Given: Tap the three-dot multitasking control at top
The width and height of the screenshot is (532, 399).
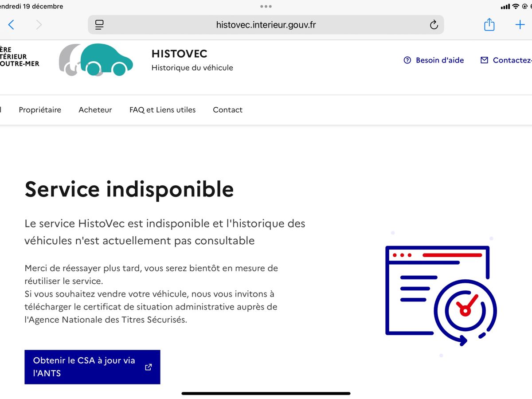Looking at the screenshot, I should pyautogui.click(x=266, y=7).
